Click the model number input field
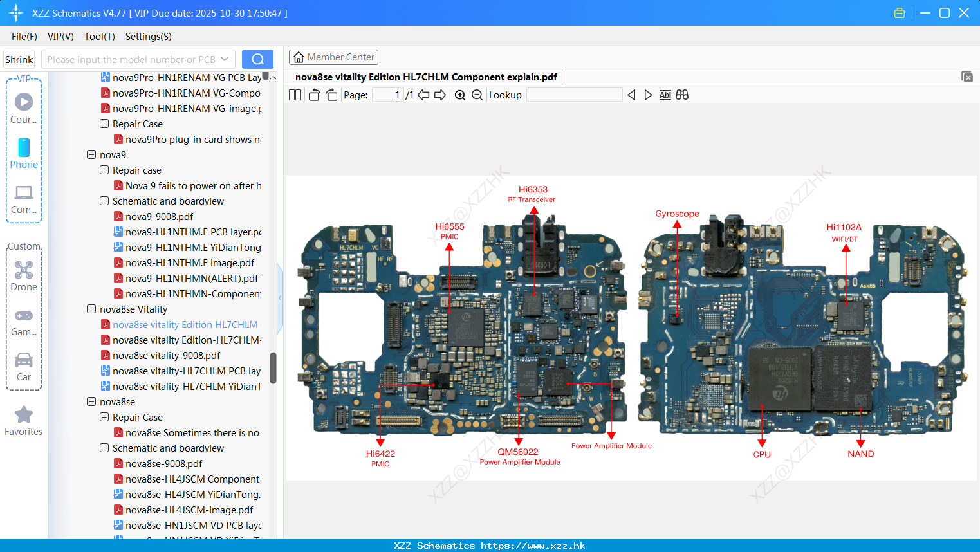 click(x=131, y=59)
